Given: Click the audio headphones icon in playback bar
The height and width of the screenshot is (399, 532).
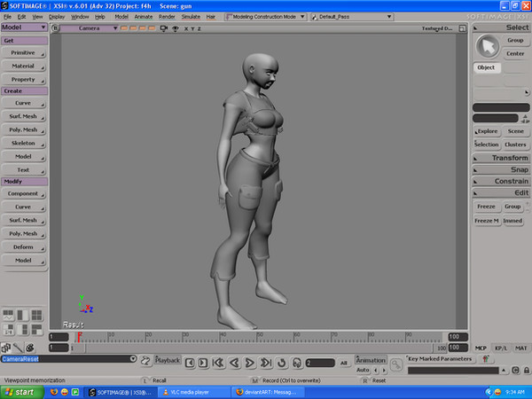Looking at the screenshot, I should [296, 363].
